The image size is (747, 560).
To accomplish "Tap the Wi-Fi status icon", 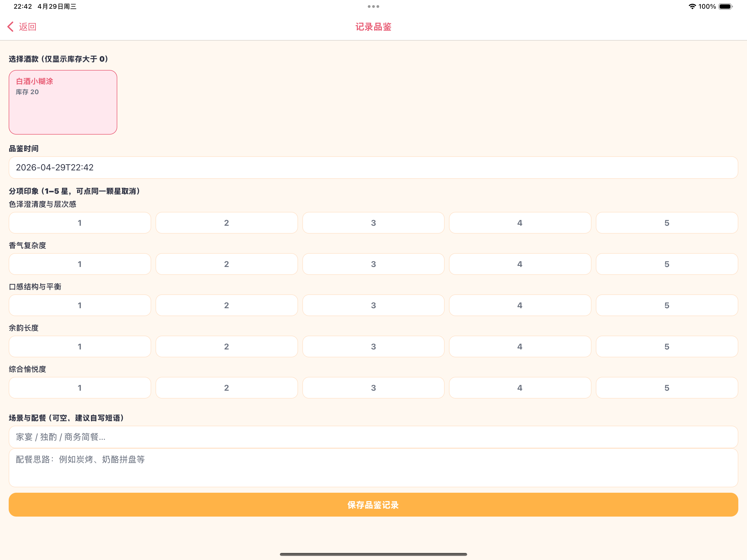I will click(x=692, y=7).
